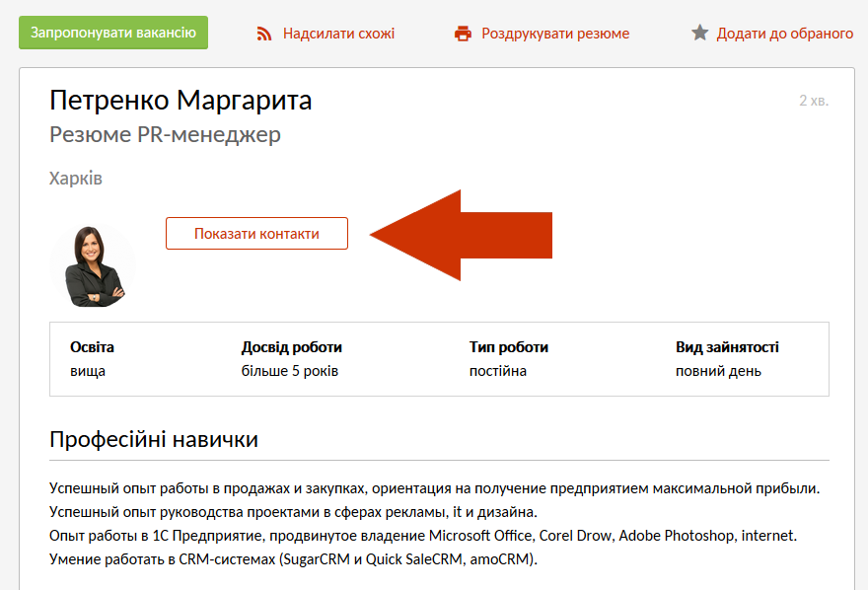868x590 pixels.
Task: Click the green Запропонувати вакансію button
Action: tap(113, 33)
